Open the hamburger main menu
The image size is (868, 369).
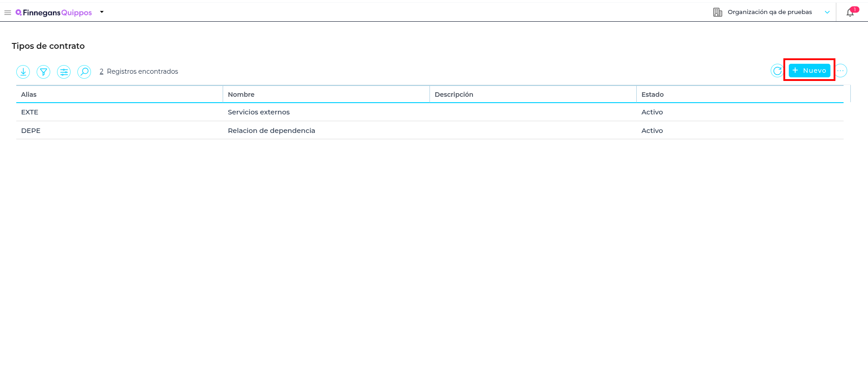pyautogui.click(x=8, y=13)
